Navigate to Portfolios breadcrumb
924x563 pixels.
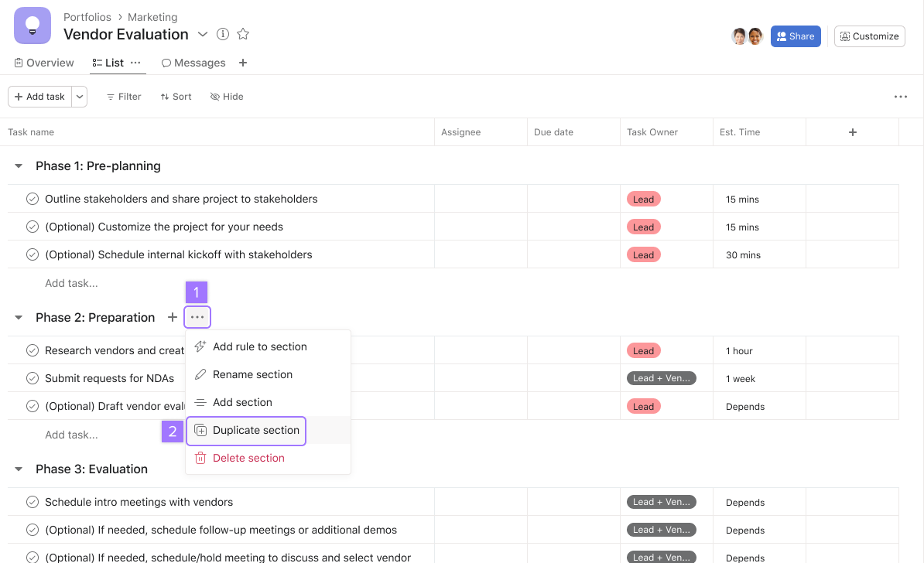(87, 16)
